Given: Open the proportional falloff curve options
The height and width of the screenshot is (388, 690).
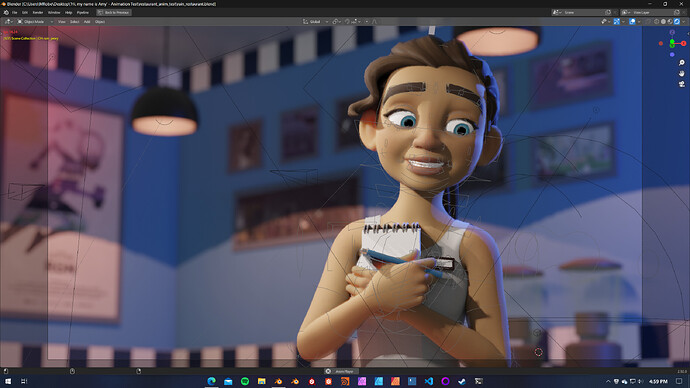Looking at the screenshot, I should pos(374,22).
